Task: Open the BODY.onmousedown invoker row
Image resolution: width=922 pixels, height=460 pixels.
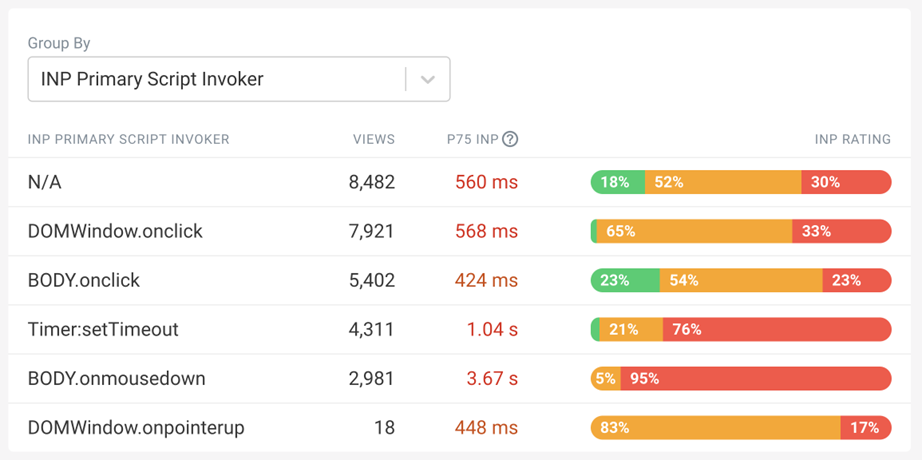Action: point(117,378)
